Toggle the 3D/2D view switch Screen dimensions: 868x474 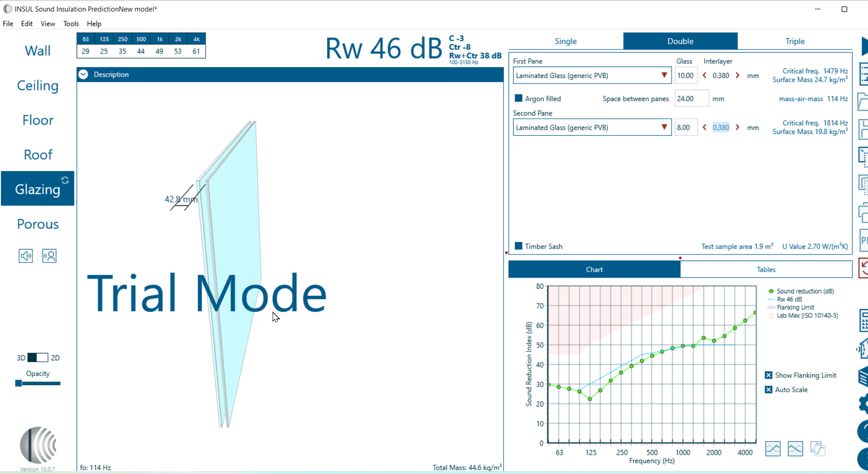[x=37, y=358]
